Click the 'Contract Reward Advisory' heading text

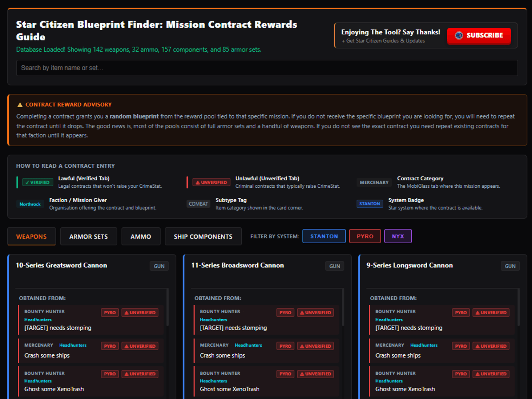tap(69, 105)
